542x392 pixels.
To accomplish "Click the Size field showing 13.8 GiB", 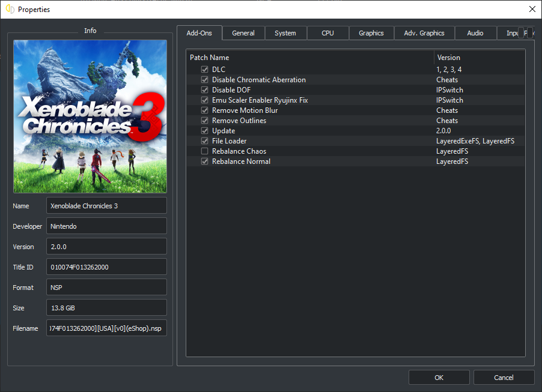I will coord(106,308).
